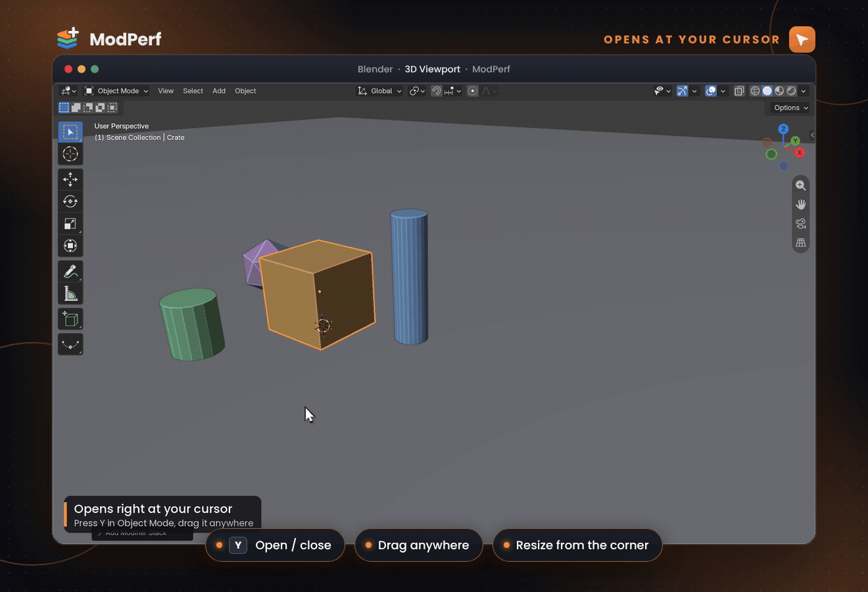The height and width of the screenshot is (592, 868).
Task: Switch to rendered shading
Action: [791, 91]
